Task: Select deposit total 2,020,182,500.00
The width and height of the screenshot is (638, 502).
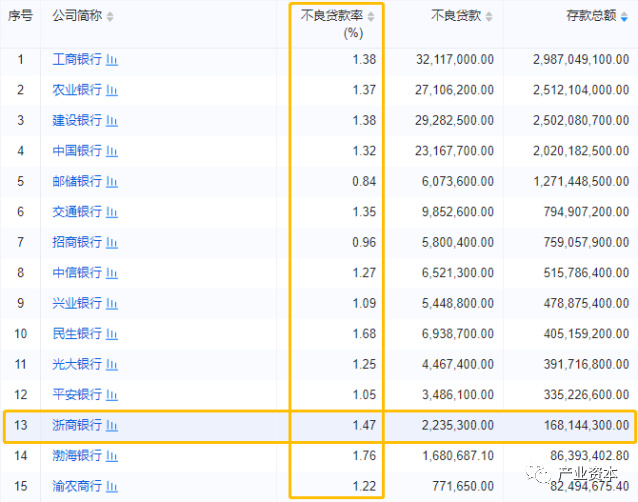Action: (581, 151)
